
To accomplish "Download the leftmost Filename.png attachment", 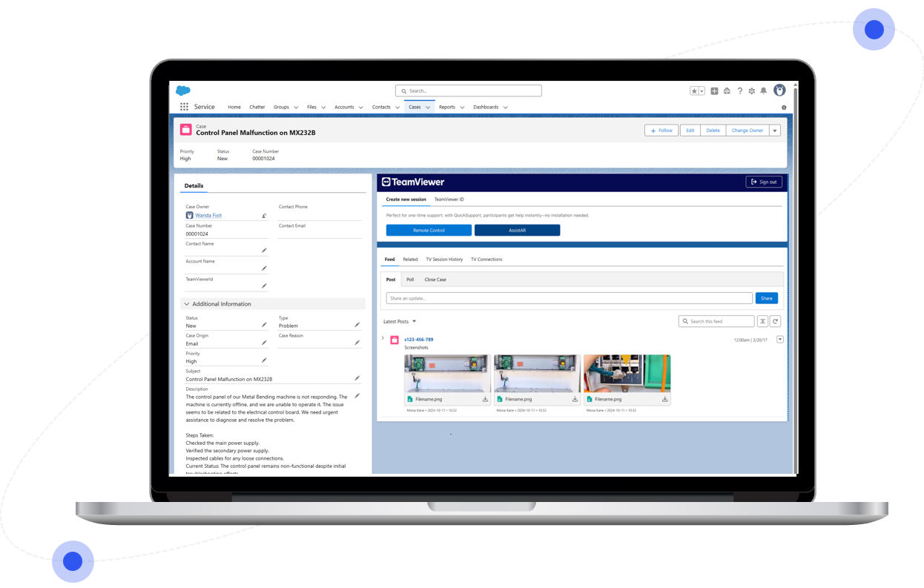I will (x=485, y=399).
